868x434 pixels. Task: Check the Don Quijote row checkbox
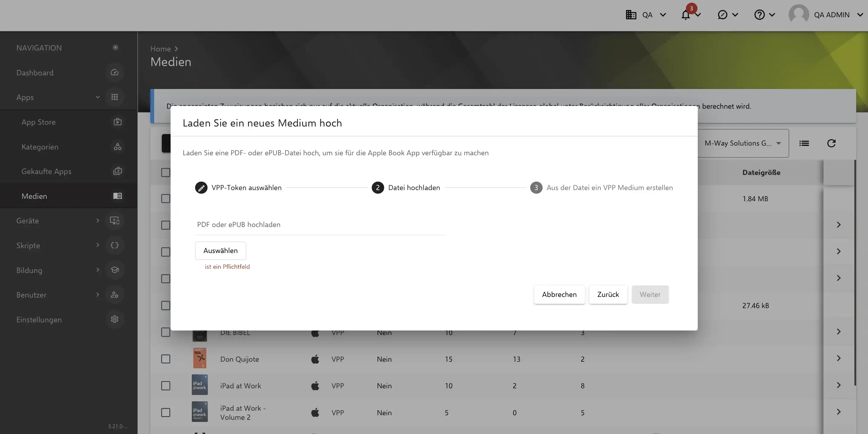[x=165, y=359]
